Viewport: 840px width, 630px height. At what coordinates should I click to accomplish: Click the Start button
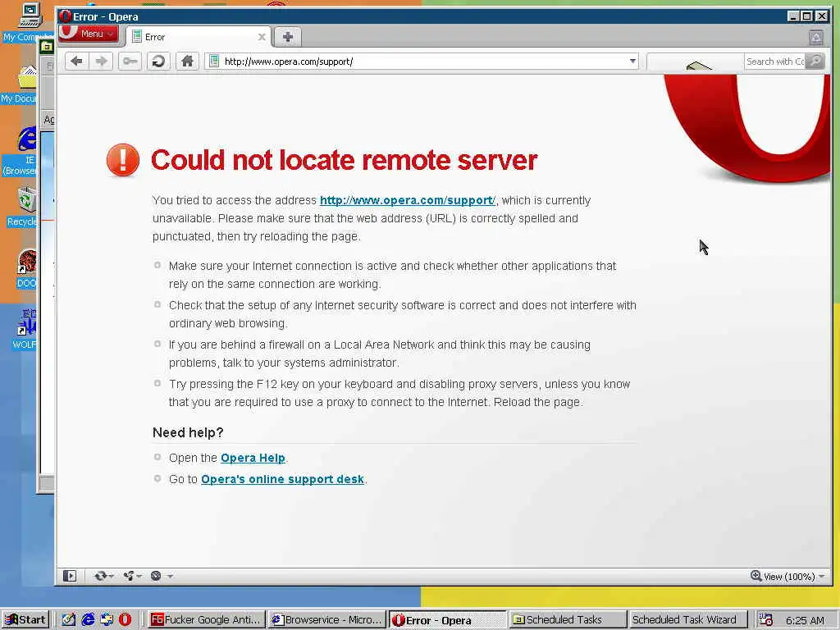pyautogui.click(x=25, y=620)
